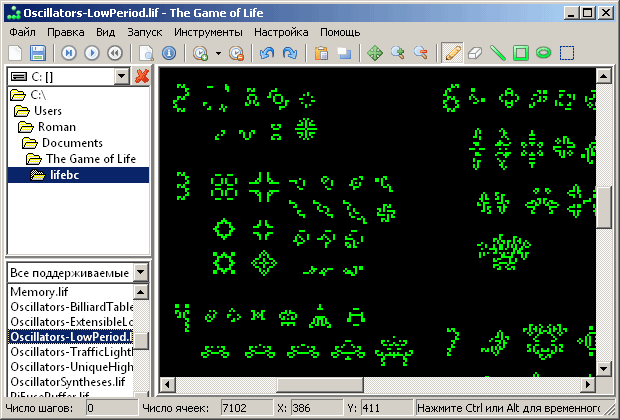
Task: Select the green Rectangle tool
Action: [521, 53]
